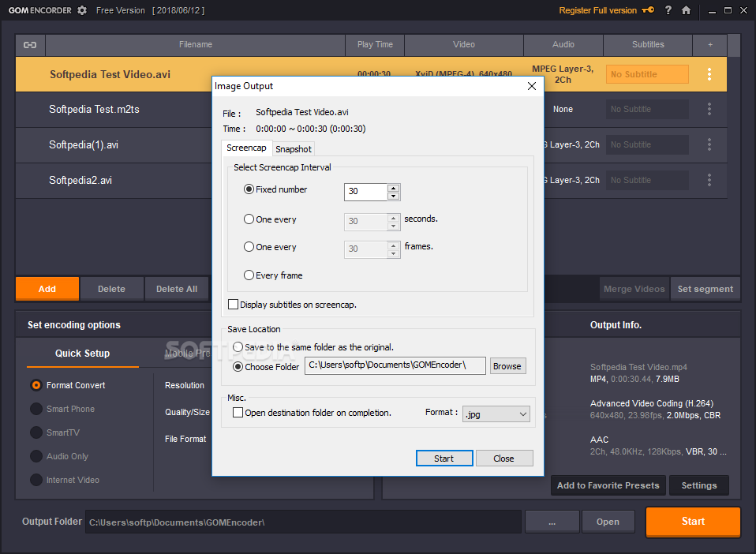This screenshot has height=554, width=756.
Task: Select the Audio Only encoding option
Action: tap(36, 456)
